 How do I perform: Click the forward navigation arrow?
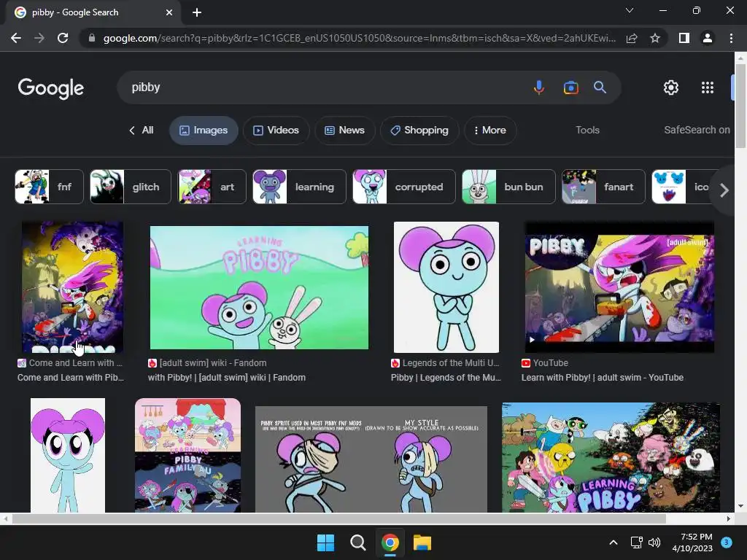[39, 38]
